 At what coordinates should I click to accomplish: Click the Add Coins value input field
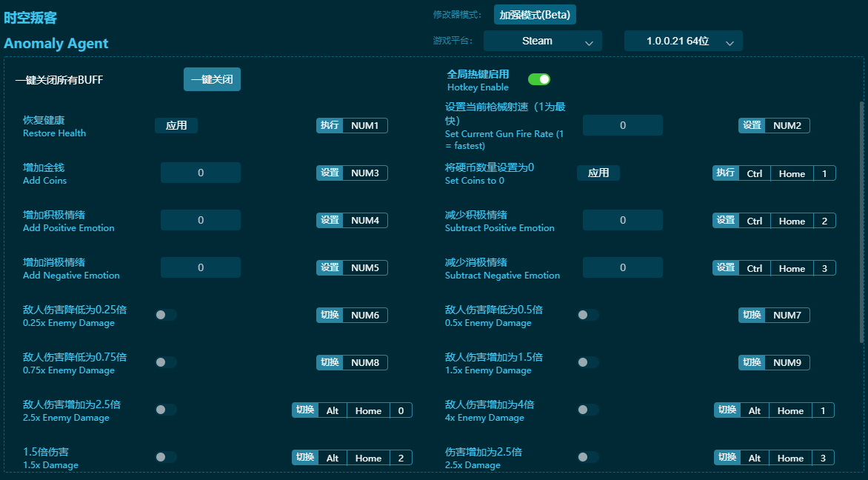200,173
